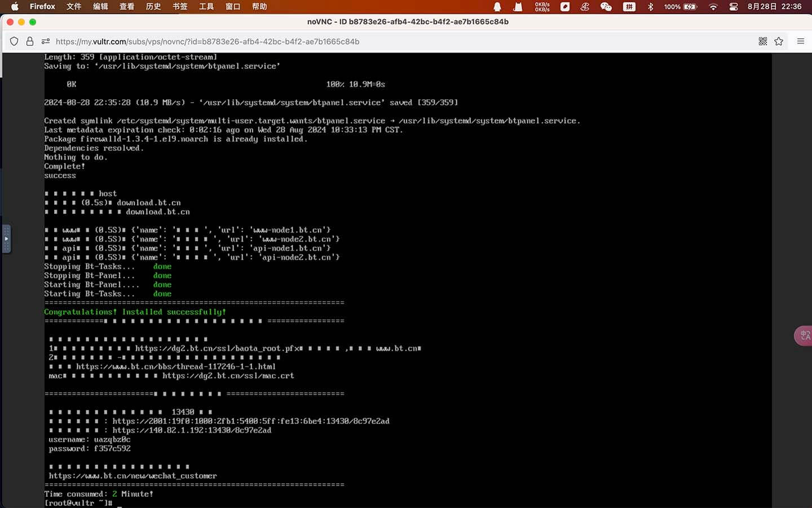This screenshot has height=508, width=812.
Task: Bookmark this page with the star icon
Action: click(779, 41)
